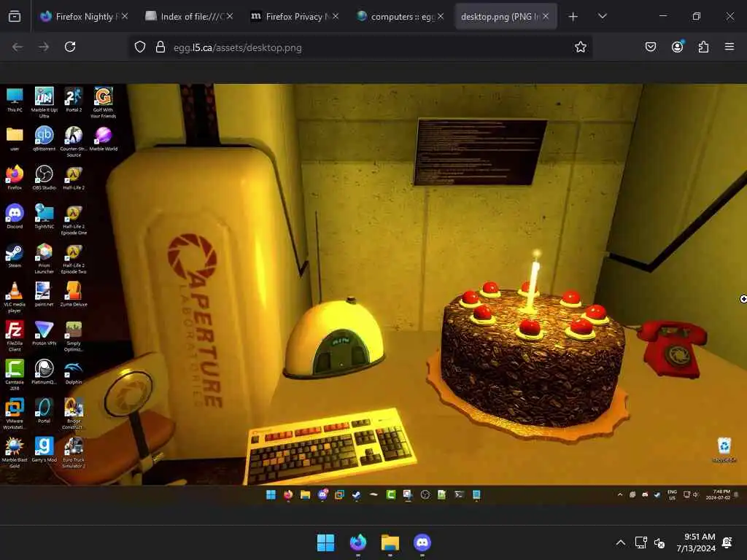This screenshot has height=560, width=747.
Task: Click the Recycle Bin icon in the image
Action: 724,449
